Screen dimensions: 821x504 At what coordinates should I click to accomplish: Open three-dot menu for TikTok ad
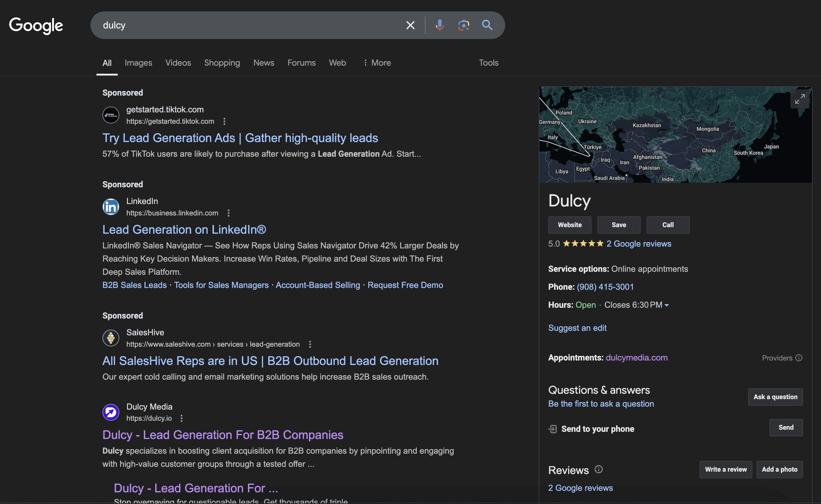point(224,121)
